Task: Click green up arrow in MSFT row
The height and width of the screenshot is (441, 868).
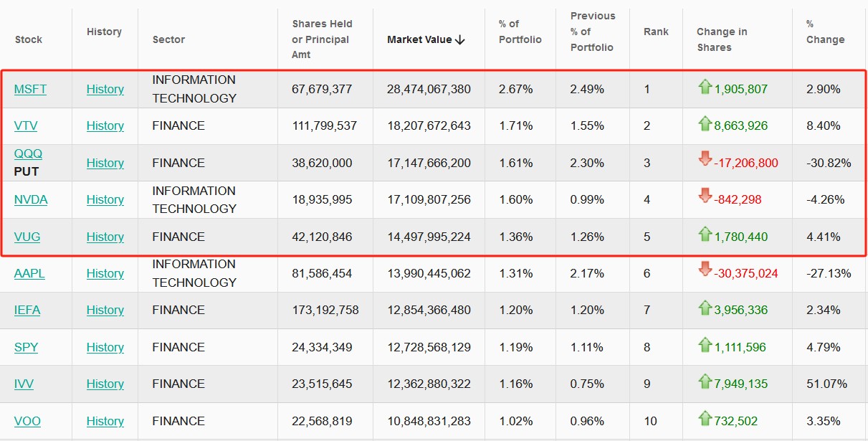Action: click(x=705, y=87)
